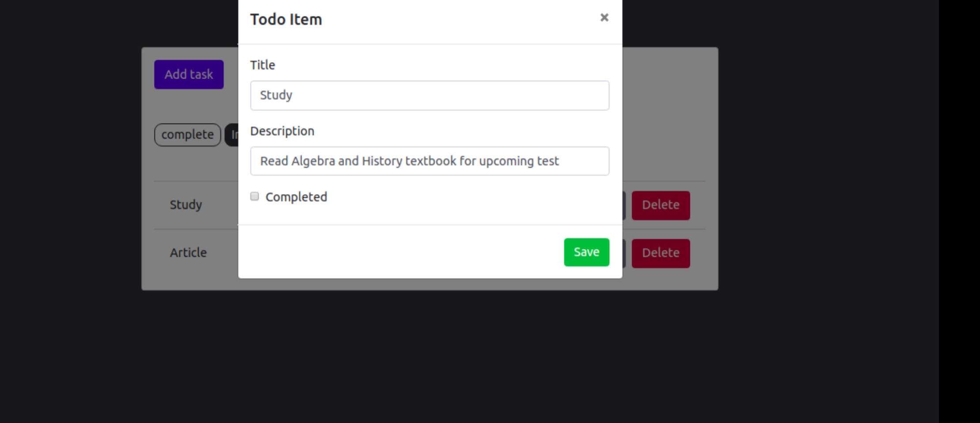Delete the Study task
Viewport: 980px width, 423px height.
(x=661, y=205)
